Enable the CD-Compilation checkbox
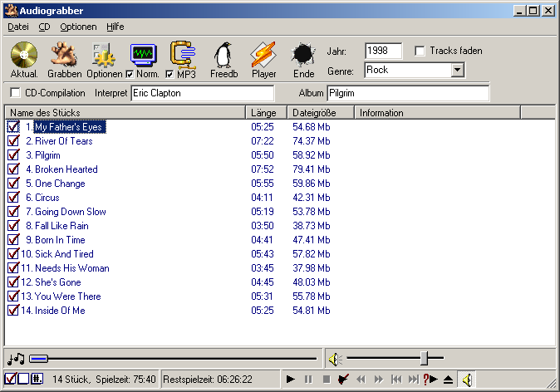560x392 pixels. coord(15,93)
